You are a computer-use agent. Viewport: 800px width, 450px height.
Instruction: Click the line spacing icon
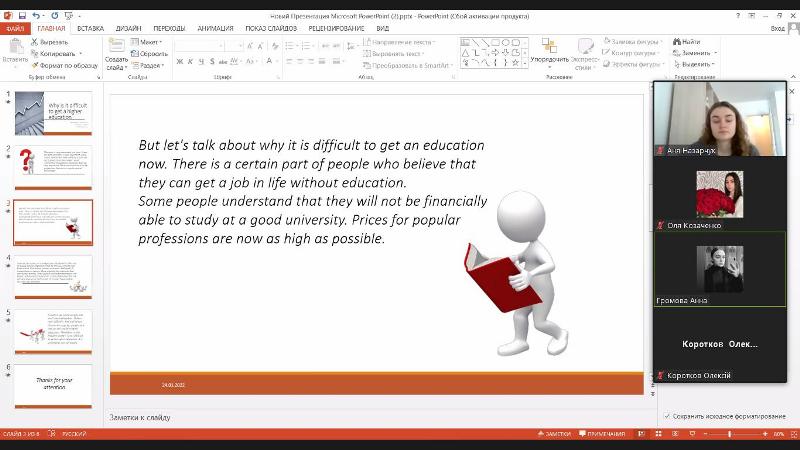pos(350,46)
